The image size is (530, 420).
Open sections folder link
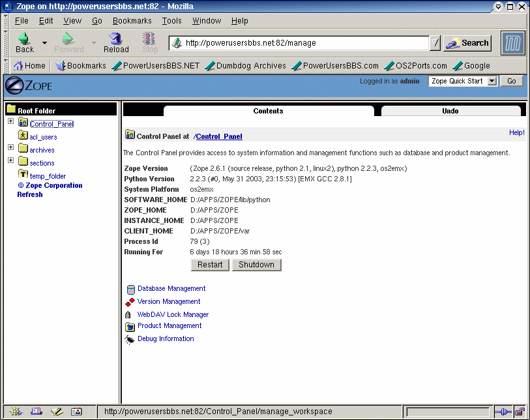tap(42, 163)
